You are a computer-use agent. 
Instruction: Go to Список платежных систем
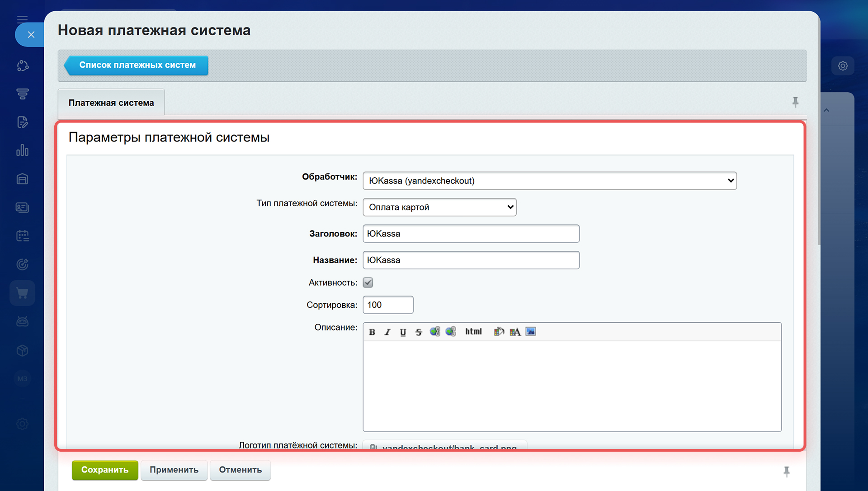coord(137,65)
